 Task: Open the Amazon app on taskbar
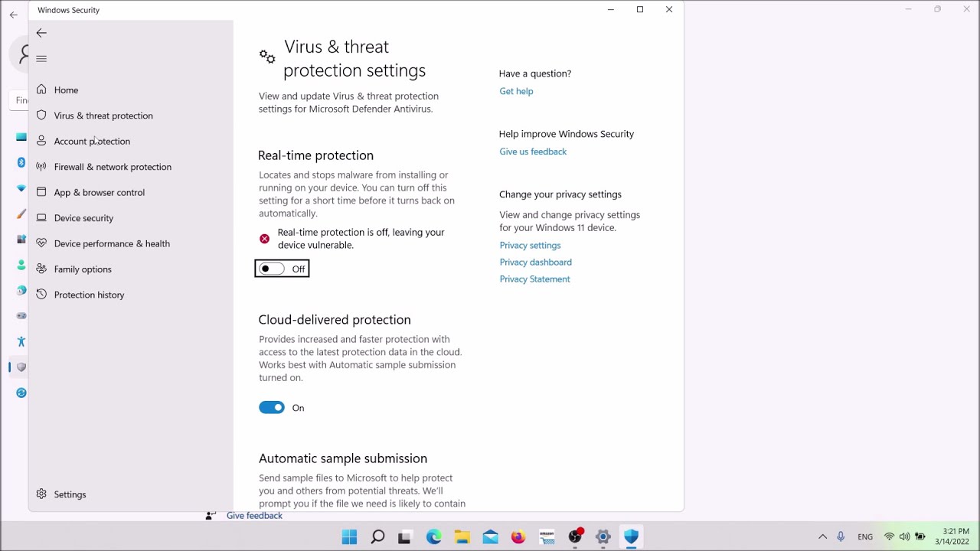[x=547, y=537]
